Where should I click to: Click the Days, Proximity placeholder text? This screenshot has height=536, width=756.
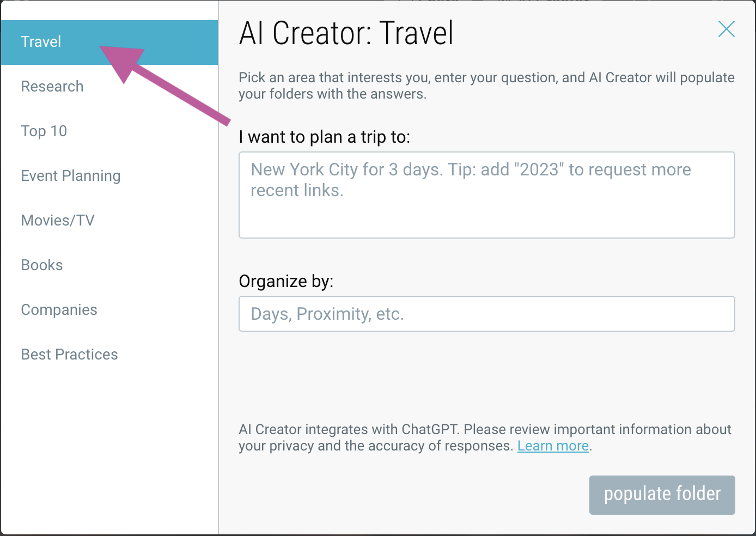(x=327, y=314)
